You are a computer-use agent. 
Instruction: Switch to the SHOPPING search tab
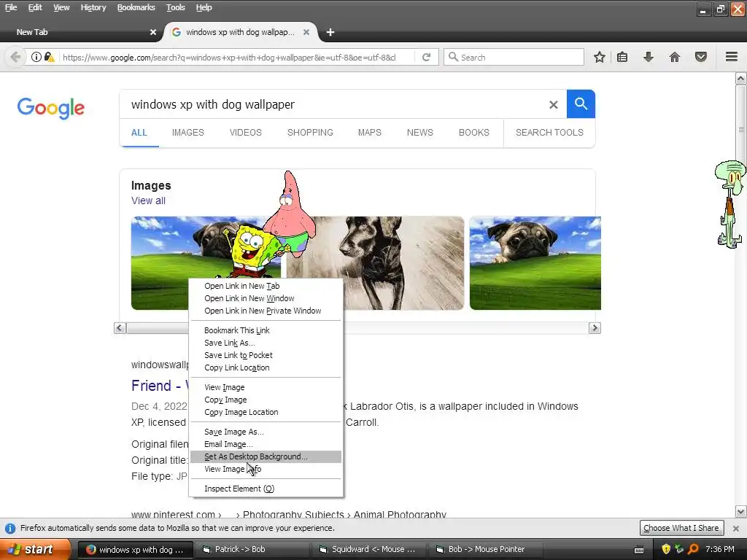tap(310, 133)
